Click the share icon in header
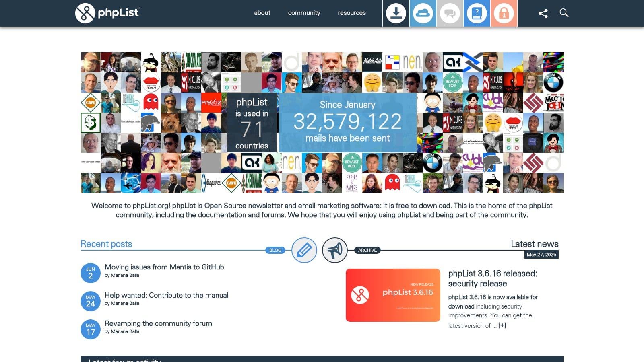644x362 pixels. 543,13
